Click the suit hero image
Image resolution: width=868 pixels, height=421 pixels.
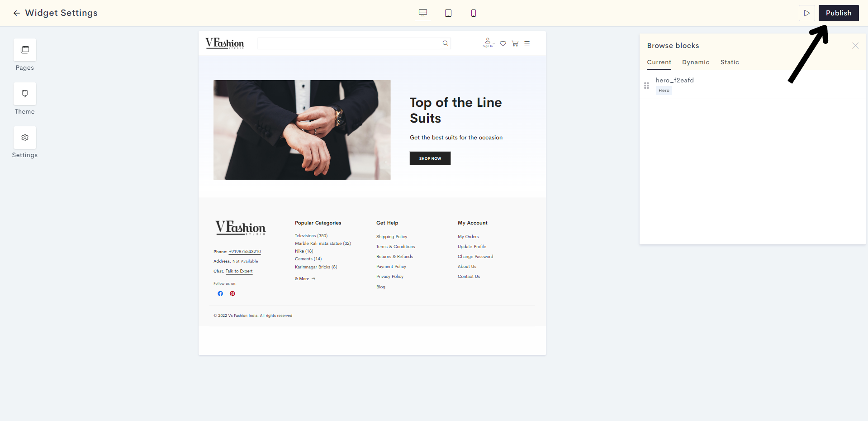(302, 130)
